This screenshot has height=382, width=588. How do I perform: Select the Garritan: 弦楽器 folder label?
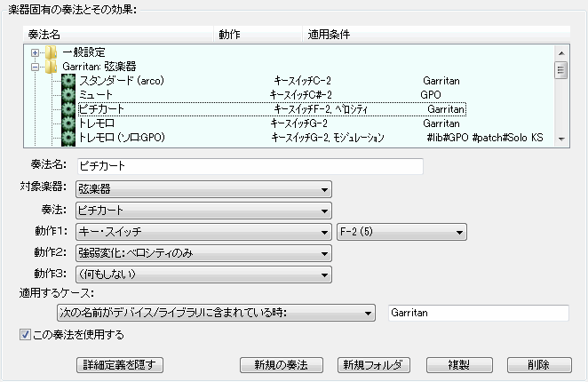click(x=99, y=67)
